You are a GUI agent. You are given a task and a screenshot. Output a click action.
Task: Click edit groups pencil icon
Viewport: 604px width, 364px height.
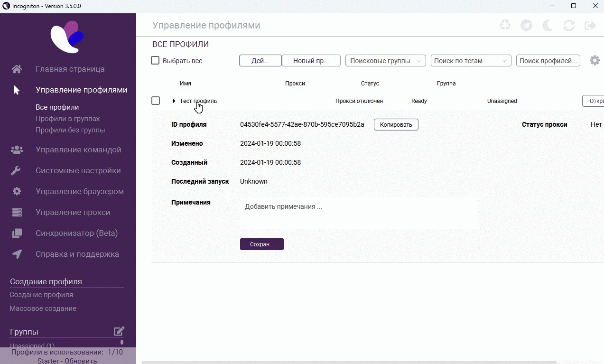tap(119, 331)
